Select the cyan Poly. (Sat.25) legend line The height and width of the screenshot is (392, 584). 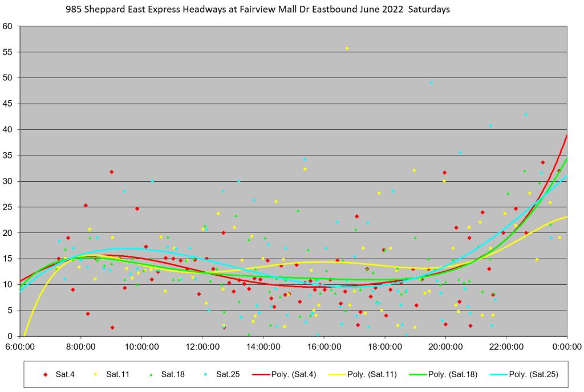[495, 374]
